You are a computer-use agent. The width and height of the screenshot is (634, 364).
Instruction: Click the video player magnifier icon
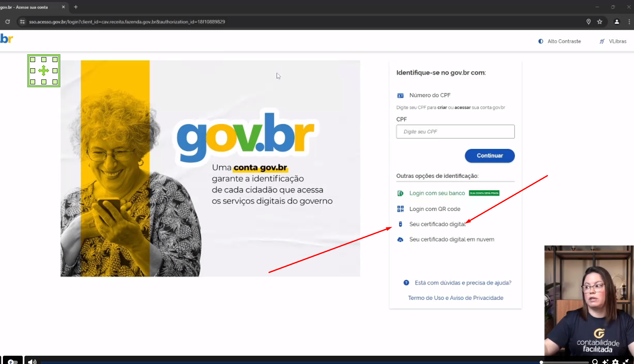tap(595, 362)
